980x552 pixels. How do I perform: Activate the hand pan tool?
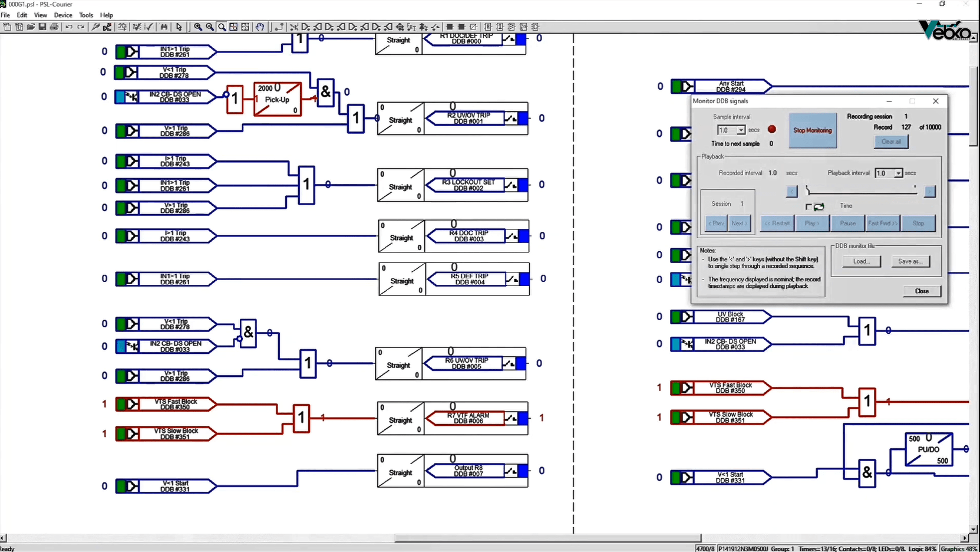[260, 27]
